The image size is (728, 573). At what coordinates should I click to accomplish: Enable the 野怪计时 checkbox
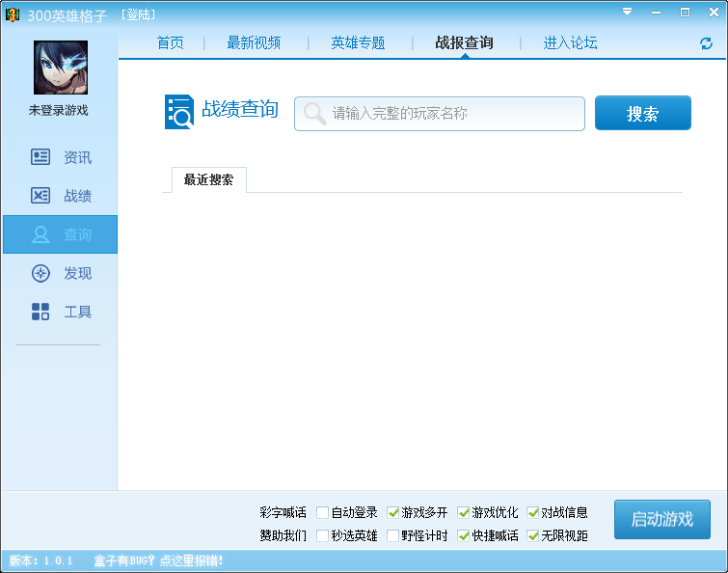tap(393, 536)
